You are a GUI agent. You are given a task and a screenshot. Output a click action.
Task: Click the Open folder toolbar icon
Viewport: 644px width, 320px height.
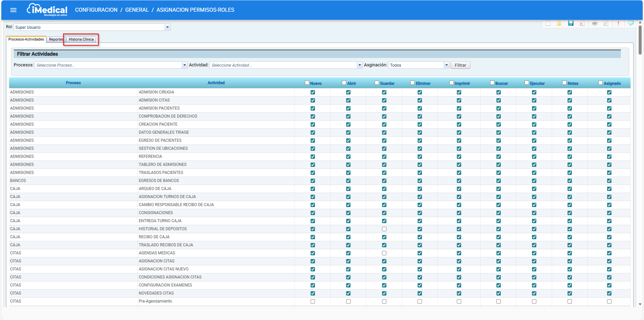[559, 23]
